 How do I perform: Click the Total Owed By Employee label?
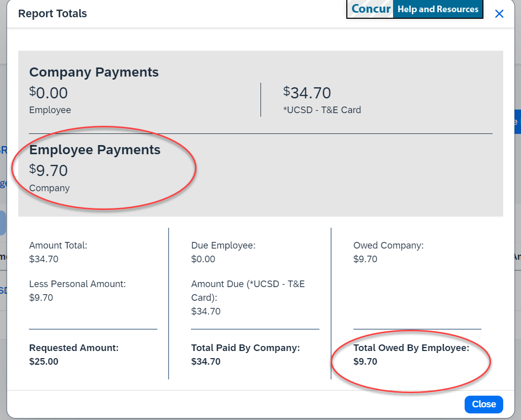point(411,348)
